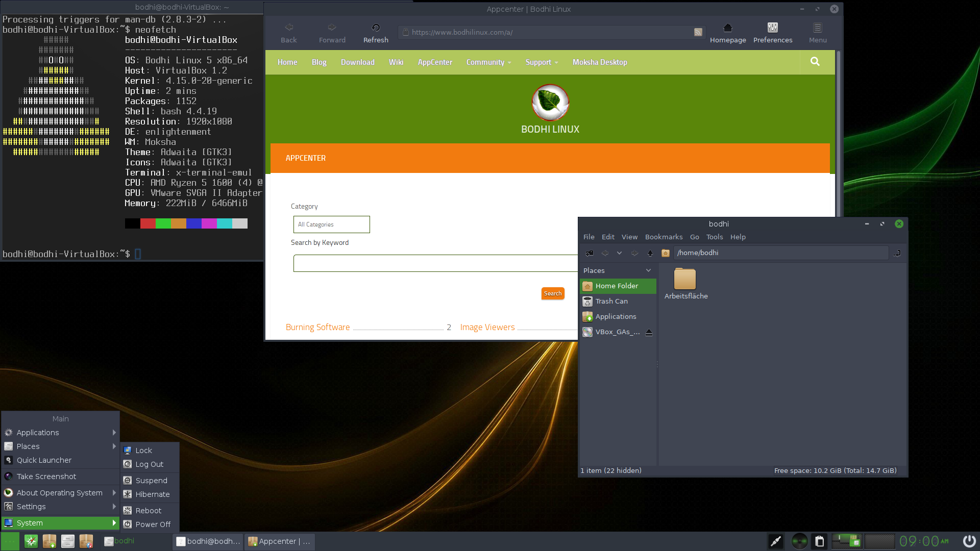Click the Refresh icon in browser toolbar

(x=376, y=28)
